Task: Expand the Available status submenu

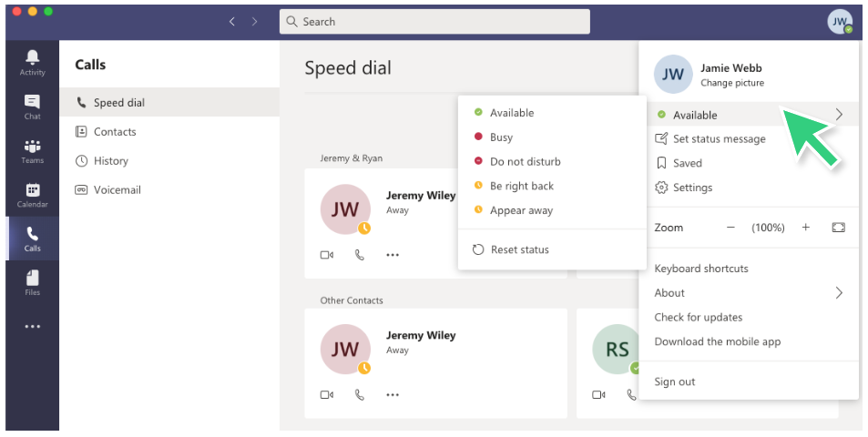Action: [839, 115]
